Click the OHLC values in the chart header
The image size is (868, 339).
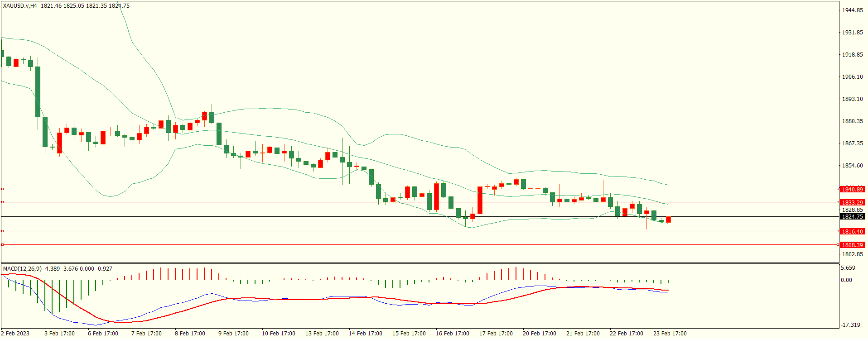[85, 6]
